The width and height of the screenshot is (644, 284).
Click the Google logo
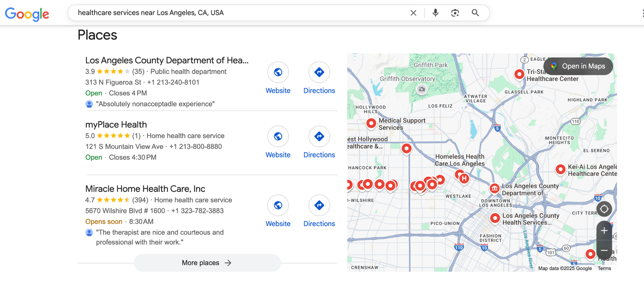pos(27,14)
